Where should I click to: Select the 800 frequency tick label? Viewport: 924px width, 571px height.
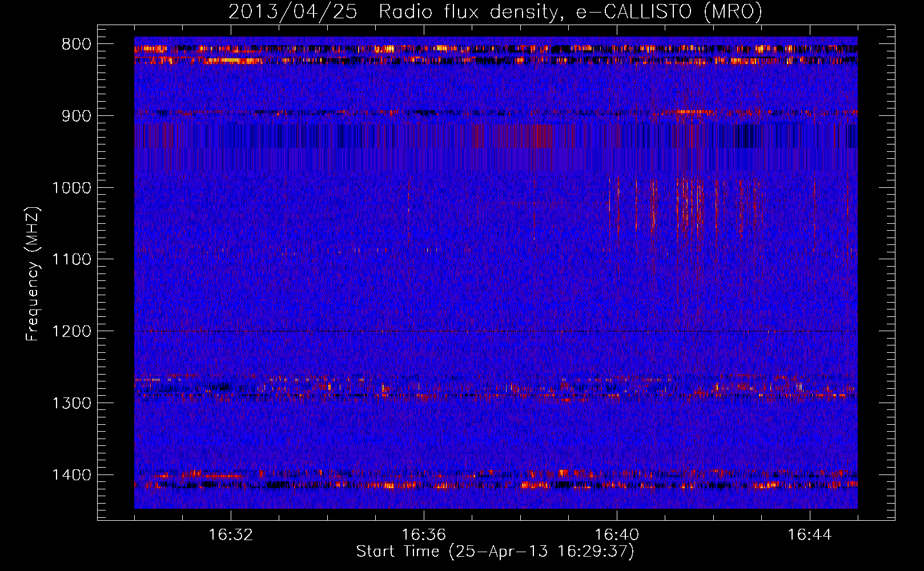tap(77, 45)
